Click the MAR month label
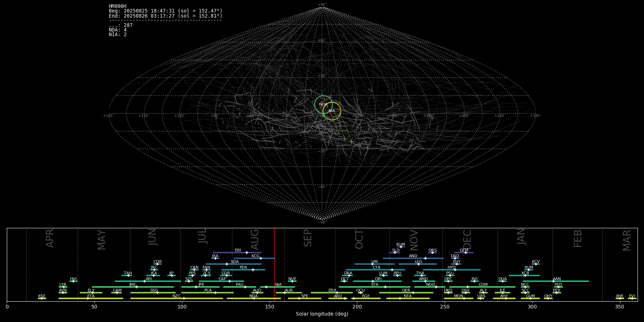Viewport: 644px width, 322px height. coord(627,240)
